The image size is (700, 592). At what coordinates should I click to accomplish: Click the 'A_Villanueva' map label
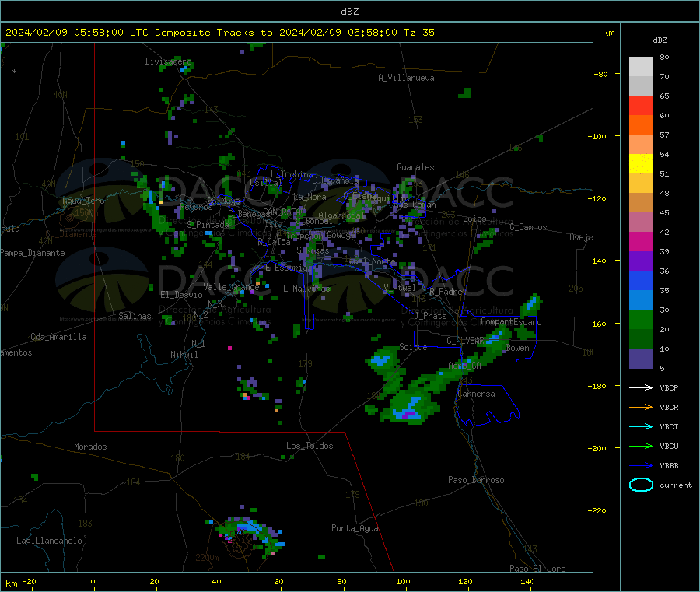[x=406, y=78]
